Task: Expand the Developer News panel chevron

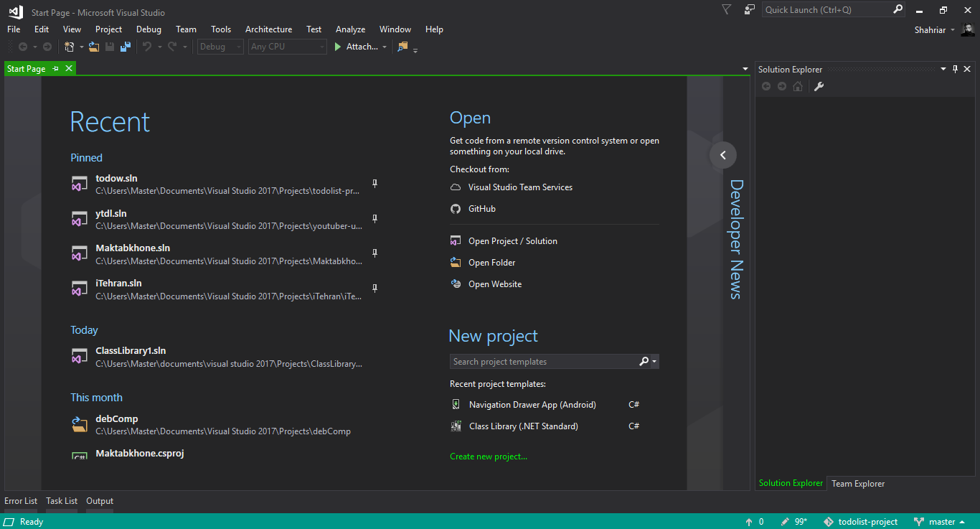Action: [723, 155]
